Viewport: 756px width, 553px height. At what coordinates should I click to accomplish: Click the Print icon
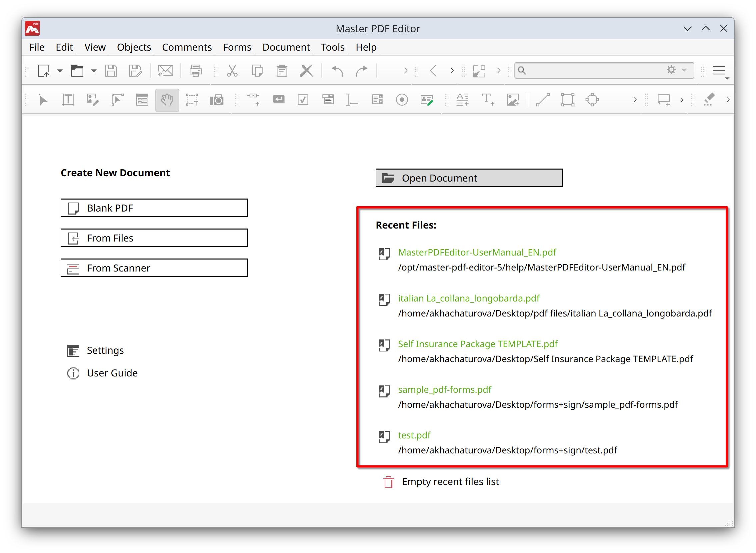[x=196, y=71]
